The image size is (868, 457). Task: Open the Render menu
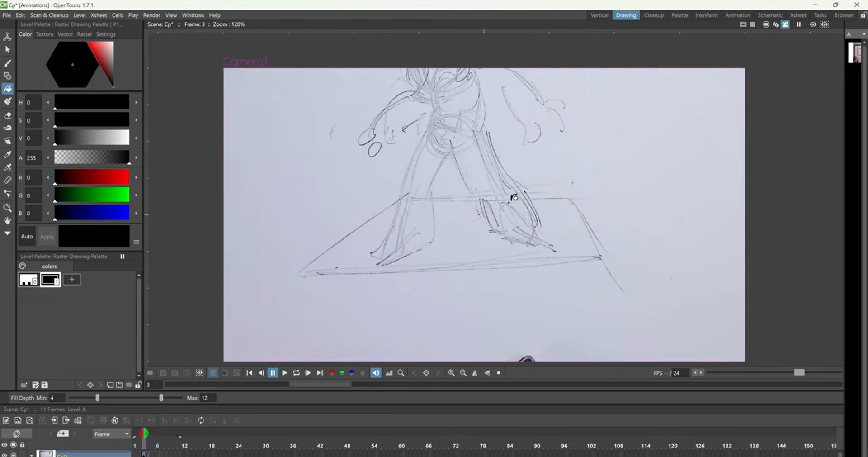pos(151,15)
